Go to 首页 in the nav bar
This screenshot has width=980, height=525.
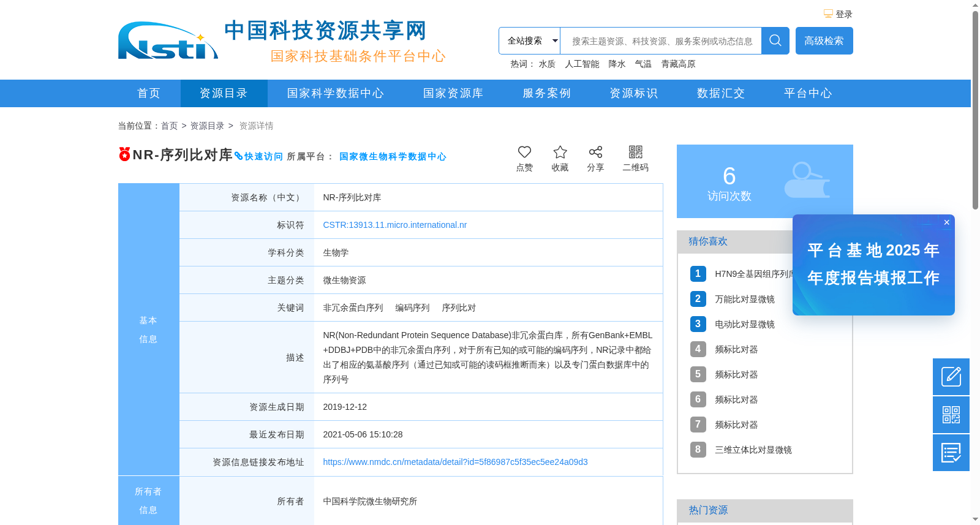149,93
